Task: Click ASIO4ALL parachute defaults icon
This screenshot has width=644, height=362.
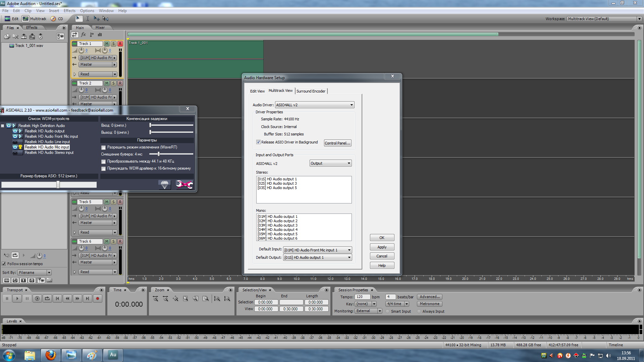Action: click(164, 184)
